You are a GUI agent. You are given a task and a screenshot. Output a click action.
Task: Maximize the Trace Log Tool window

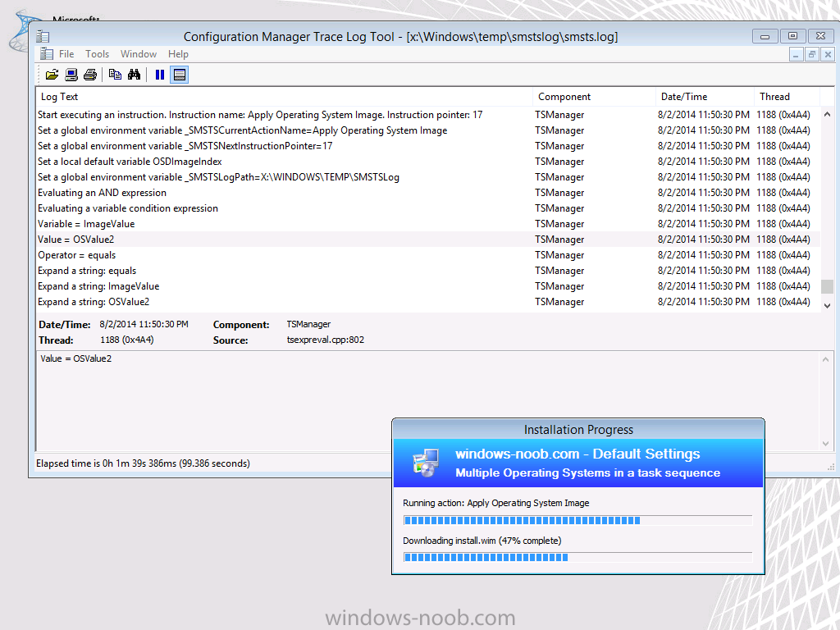coord(793,36)
